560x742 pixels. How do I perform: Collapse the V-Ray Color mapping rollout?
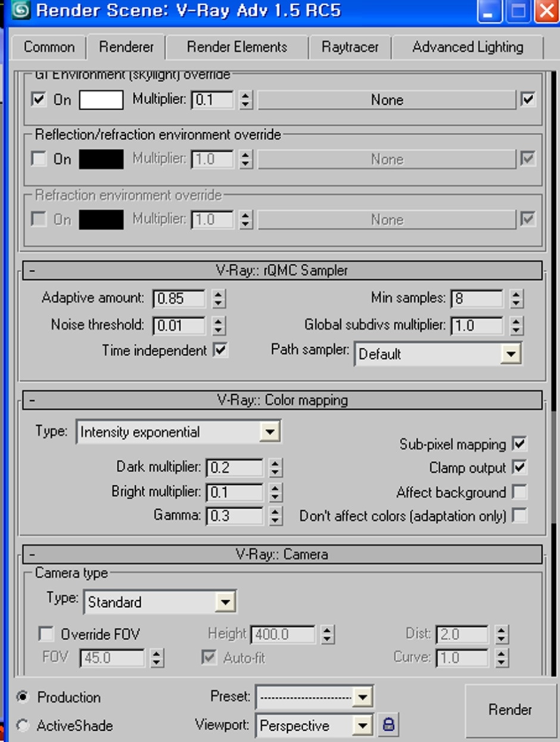point(282,400)
